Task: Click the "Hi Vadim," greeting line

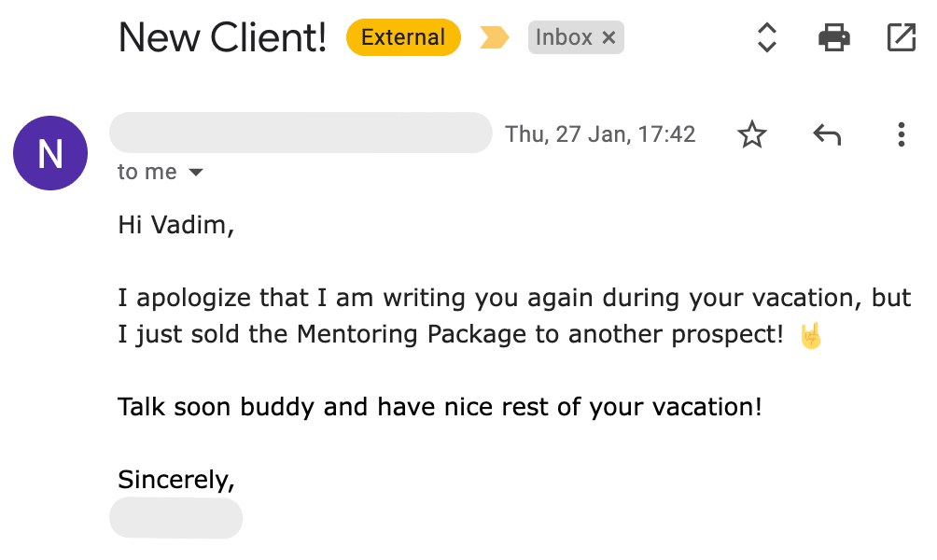Action: [175, 225]
